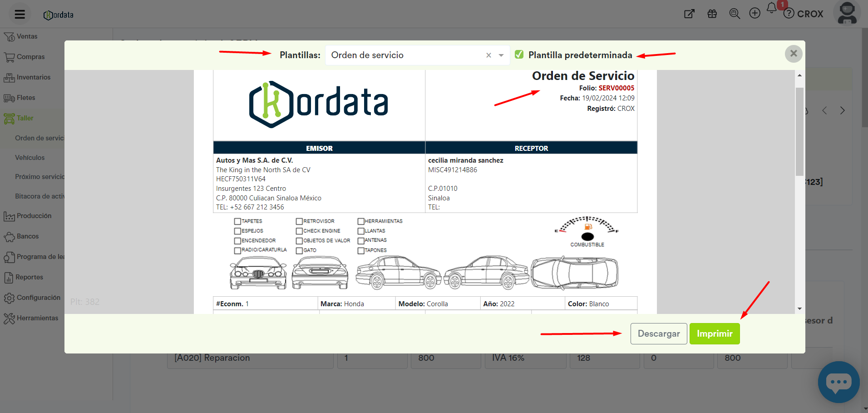Open the chat support bubble

tap(838, 382)
